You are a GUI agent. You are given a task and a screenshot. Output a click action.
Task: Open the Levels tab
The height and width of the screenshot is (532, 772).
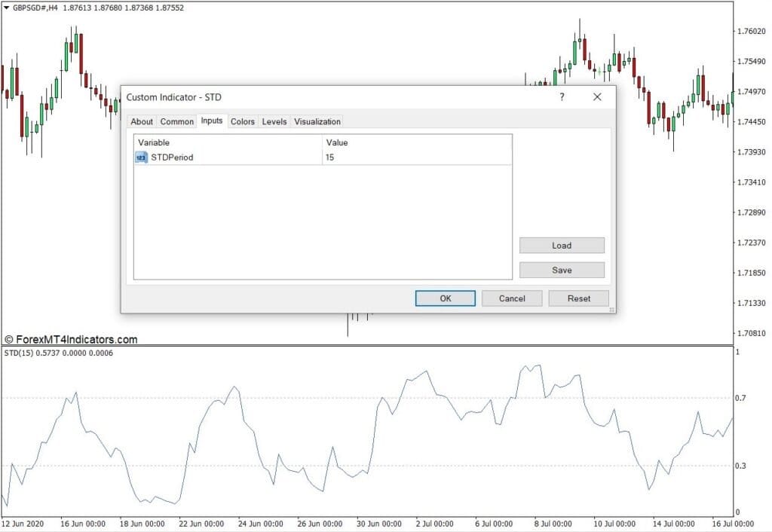pos(274,121)
